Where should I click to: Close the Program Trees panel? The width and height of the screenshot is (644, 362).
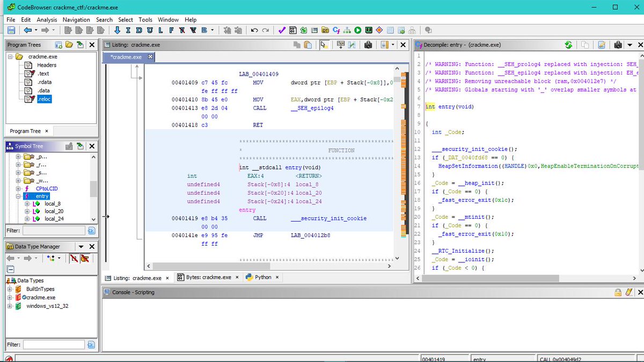92,45
